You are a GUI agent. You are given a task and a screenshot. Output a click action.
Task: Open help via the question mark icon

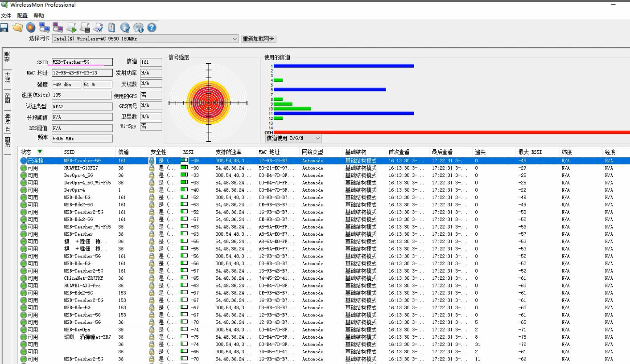pyautogui.click(x=151, y=27)
